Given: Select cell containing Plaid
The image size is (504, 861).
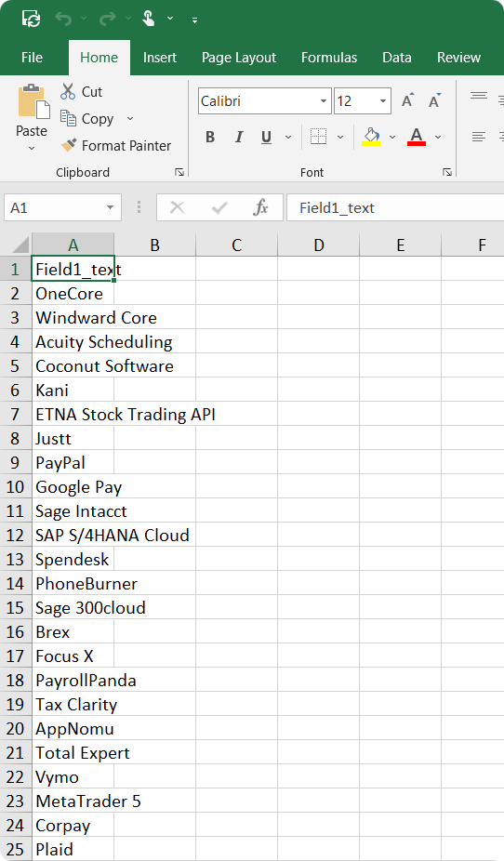Looking at the screenshot, I should click(73, 850).
